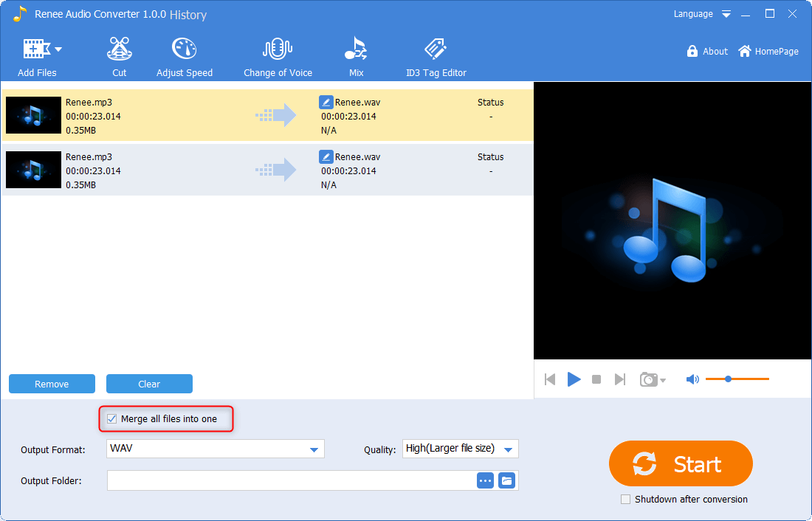The height and width of the screenshot is (521, 812).
Task: Take a snapshot with camera icon
Action: tap(648, 379)
